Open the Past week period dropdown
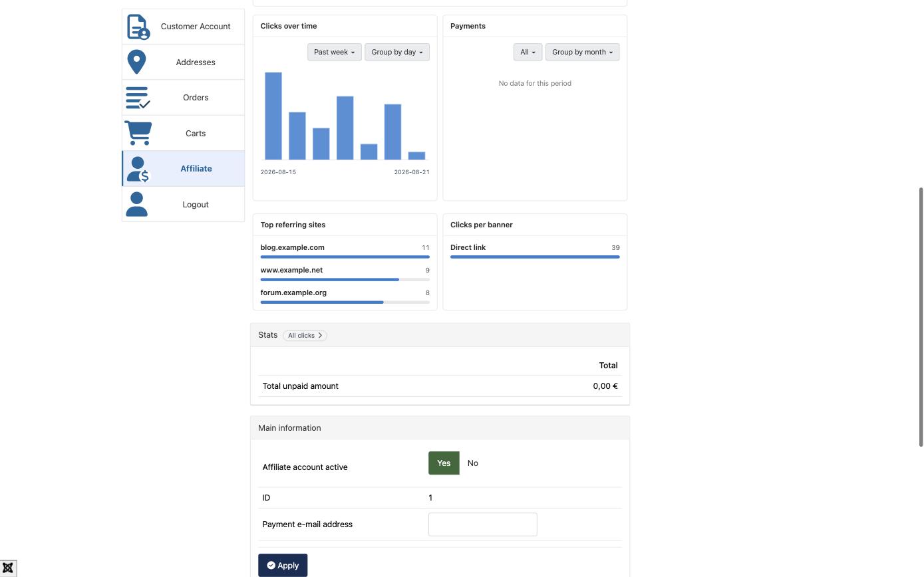Image resolution: width=924 pixels, height=577 pixels. coord(334,52)
